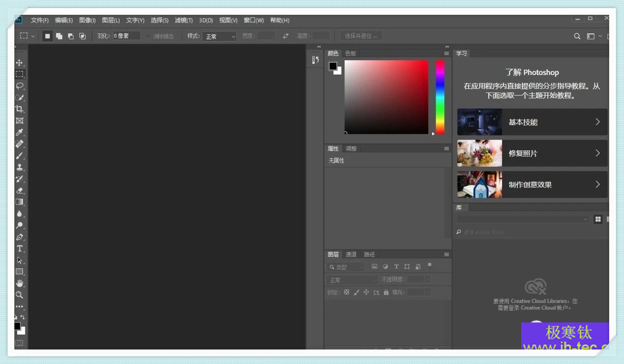Select the Gradient tool
The height and width of the screenshot is (364, 624).
20,202
